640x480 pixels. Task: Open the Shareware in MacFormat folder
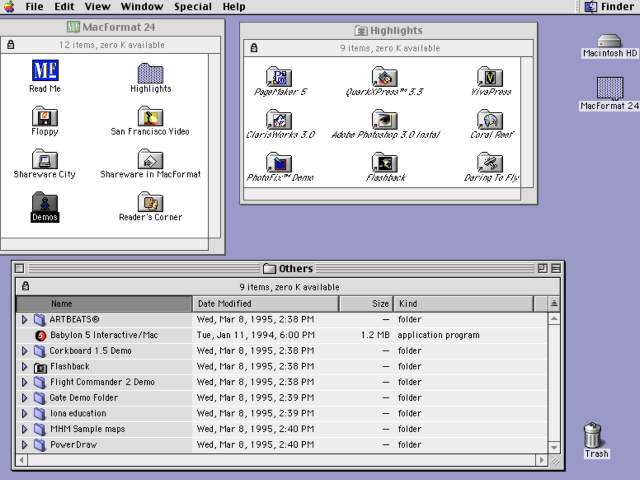150,159
